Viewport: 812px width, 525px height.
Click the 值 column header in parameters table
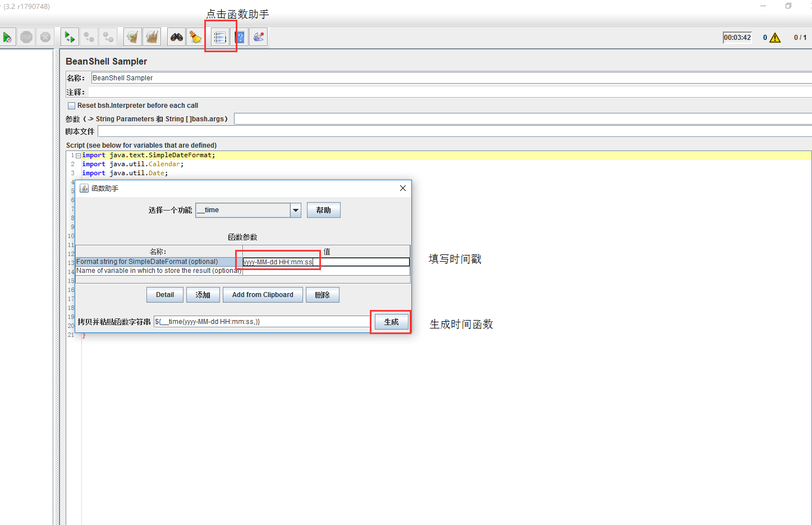point(327,252)
